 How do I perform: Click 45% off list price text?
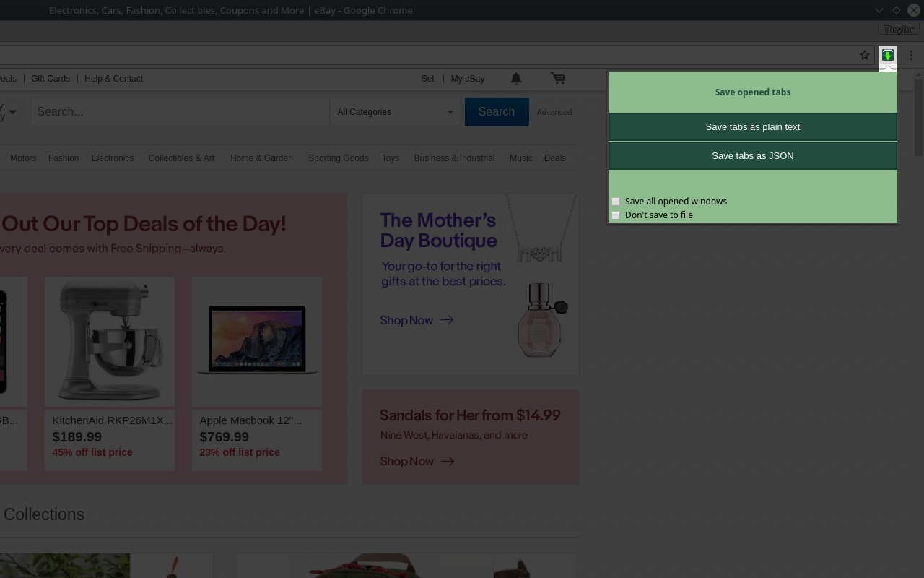click(92, 452)
